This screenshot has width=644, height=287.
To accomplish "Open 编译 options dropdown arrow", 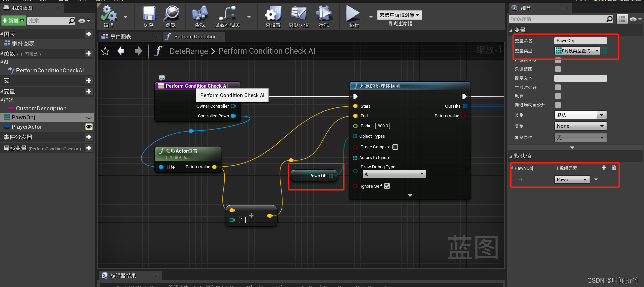I will (x=126, y=17).
